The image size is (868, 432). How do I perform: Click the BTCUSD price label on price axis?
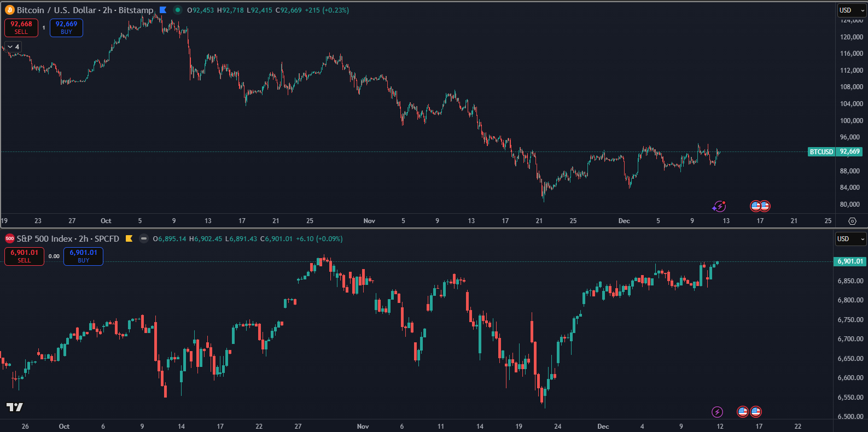click(821, 151)
